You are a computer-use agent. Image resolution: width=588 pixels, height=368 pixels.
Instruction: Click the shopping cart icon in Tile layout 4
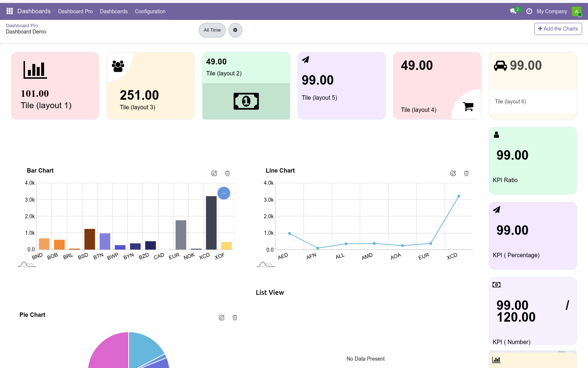[x=468, y=106]
